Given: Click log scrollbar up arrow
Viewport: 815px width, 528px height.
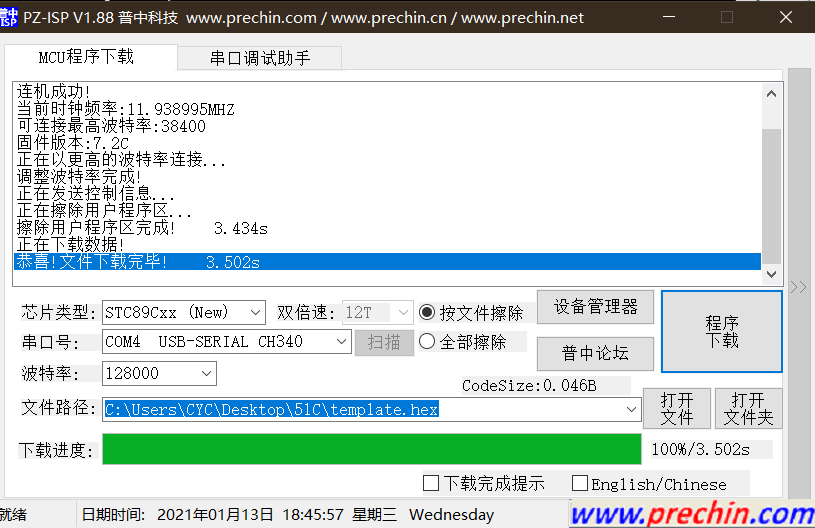Looking at the screenshot, I should click(771, 94).
